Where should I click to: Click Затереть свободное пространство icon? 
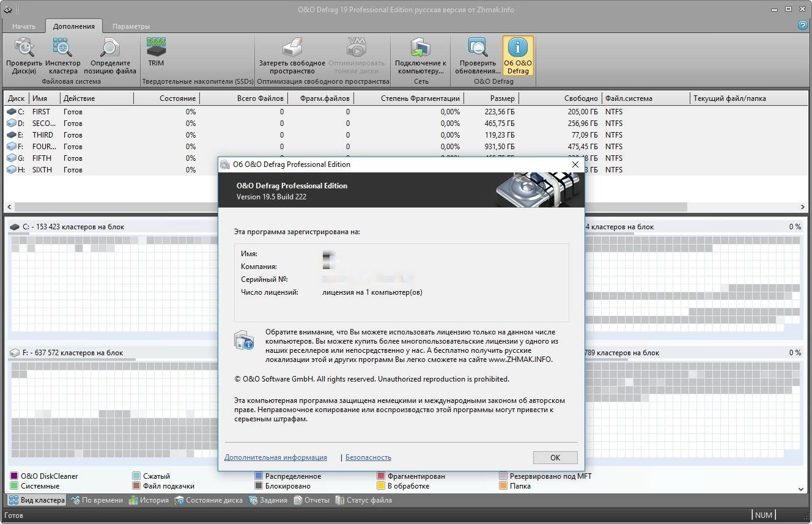[x=292, y=48]
